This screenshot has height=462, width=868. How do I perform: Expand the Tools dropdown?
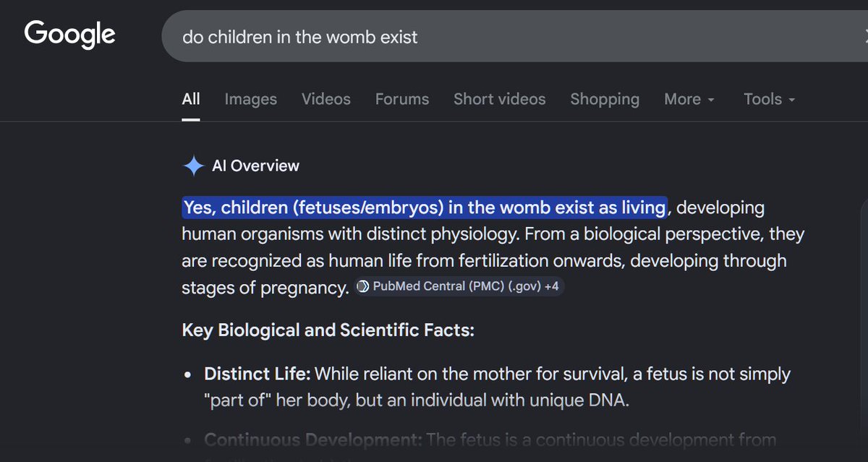pyautogui.click(x=770, y=99)
